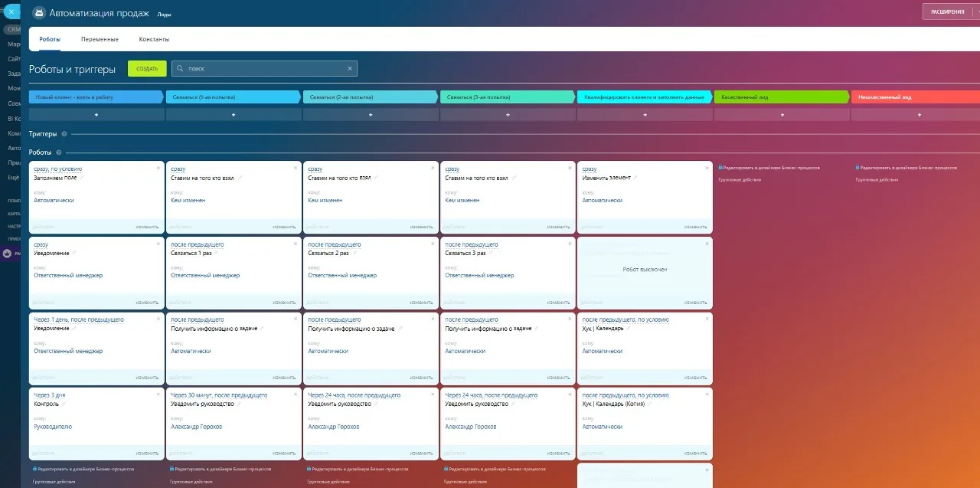The height and width of the screenshot is (488, 980).
Task: Open the Через 30 минут, после предыдущего timing setting
Action: (x=219, y=395)
